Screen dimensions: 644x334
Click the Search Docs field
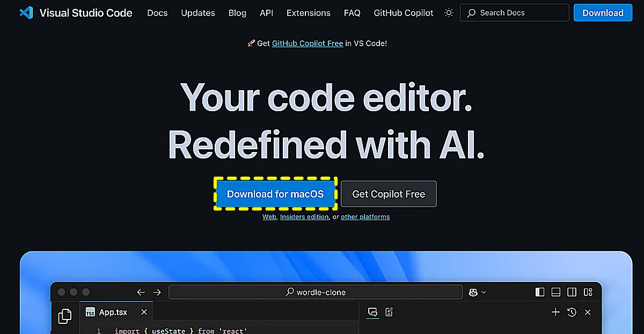(515, 13)
